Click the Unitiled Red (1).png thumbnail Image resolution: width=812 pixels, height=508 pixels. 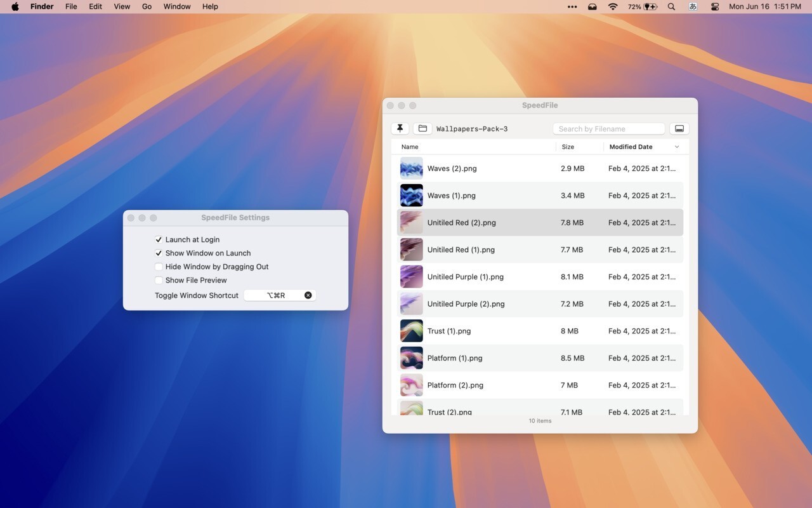[411, 250]
